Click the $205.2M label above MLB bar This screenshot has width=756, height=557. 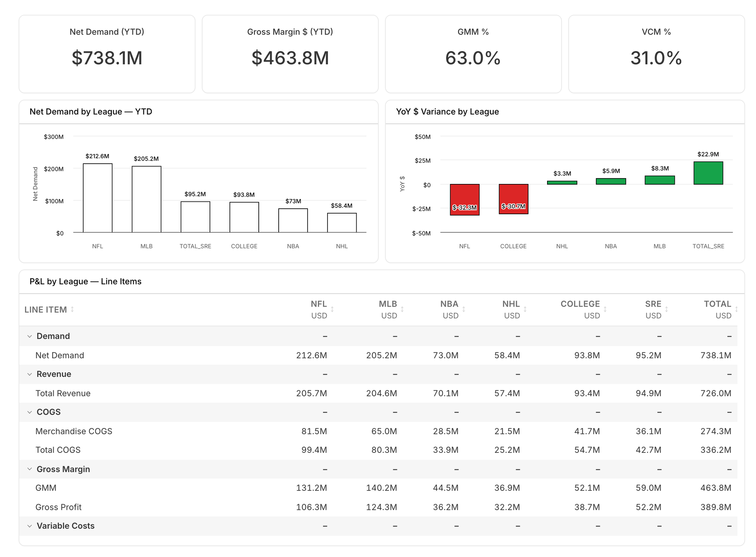click(x=146, y=159)
